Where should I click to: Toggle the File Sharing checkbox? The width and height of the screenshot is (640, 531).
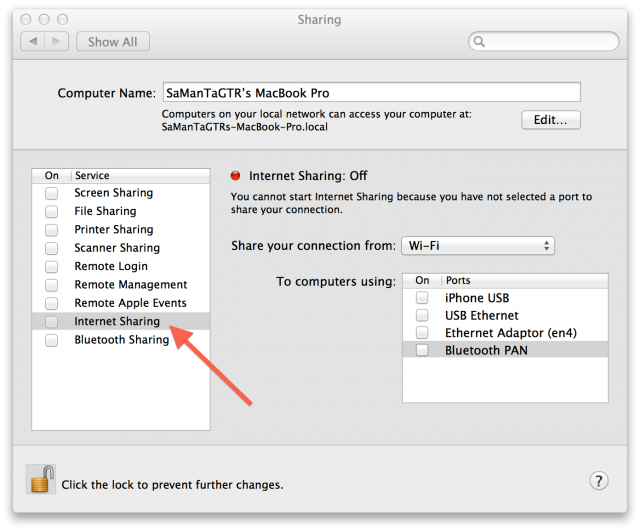coord(51,211)
